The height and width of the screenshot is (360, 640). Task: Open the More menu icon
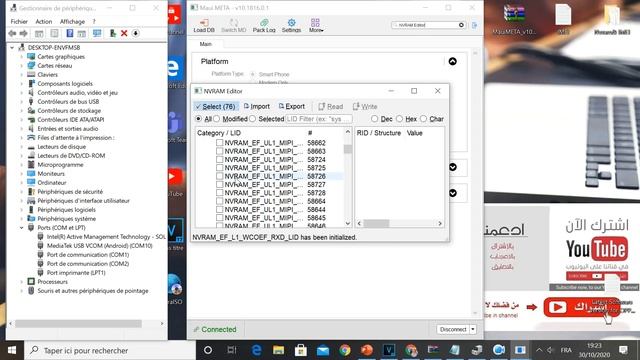click(316, 25)
